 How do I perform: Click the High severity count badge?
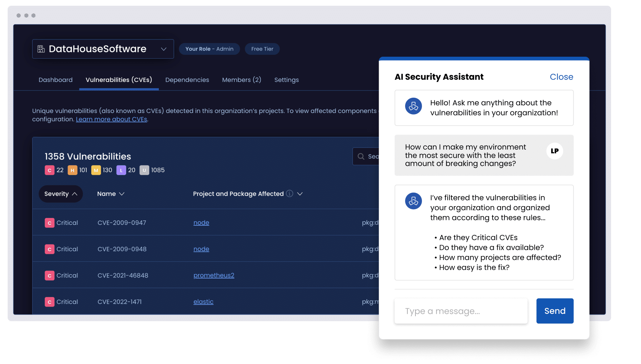tap(72, 170)
